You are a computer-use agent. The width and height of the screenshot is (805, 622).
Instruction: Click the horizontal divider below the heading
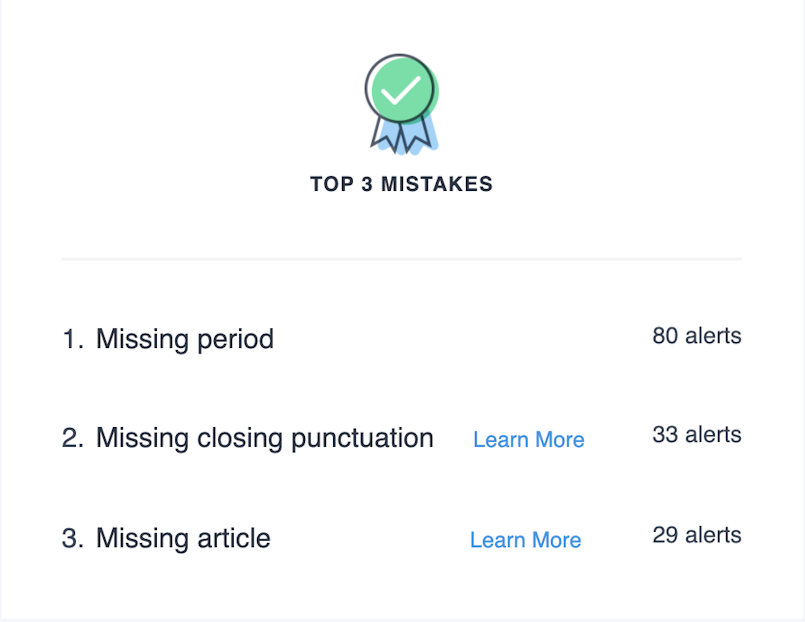tap(401, 259)
